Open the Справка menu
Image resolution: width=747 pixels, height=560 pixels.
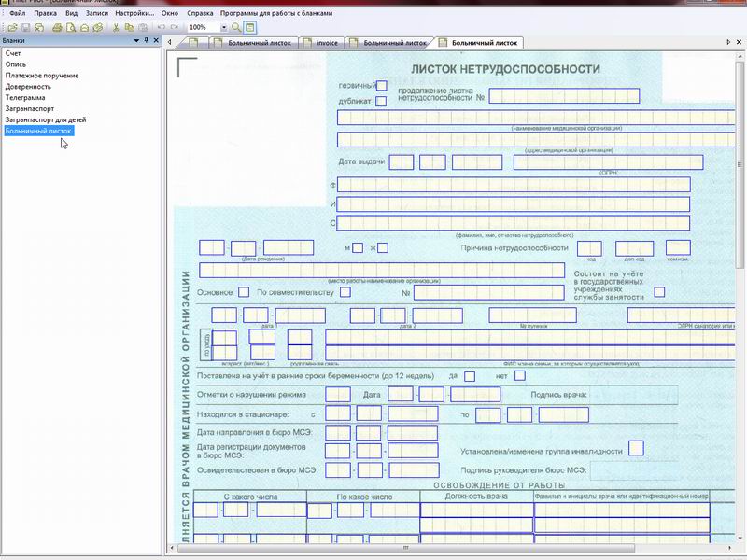pos(200,13)
